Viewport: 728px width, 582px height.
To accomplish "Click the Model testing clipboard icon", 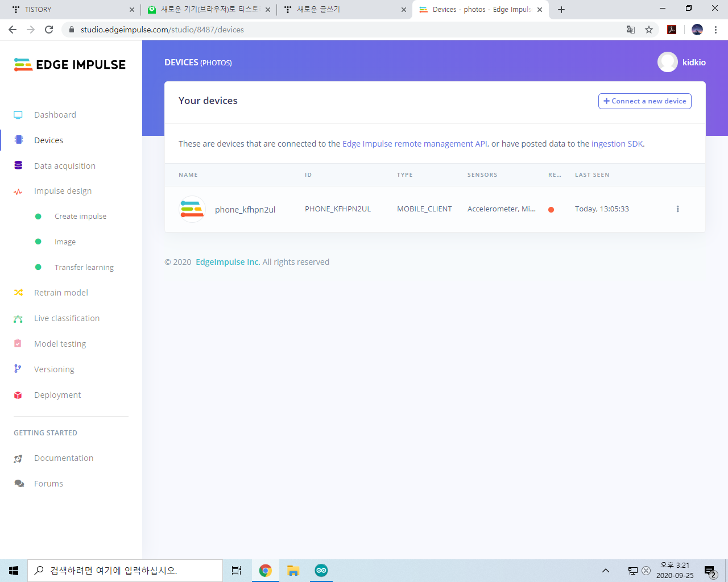I will tap(18, 343).
